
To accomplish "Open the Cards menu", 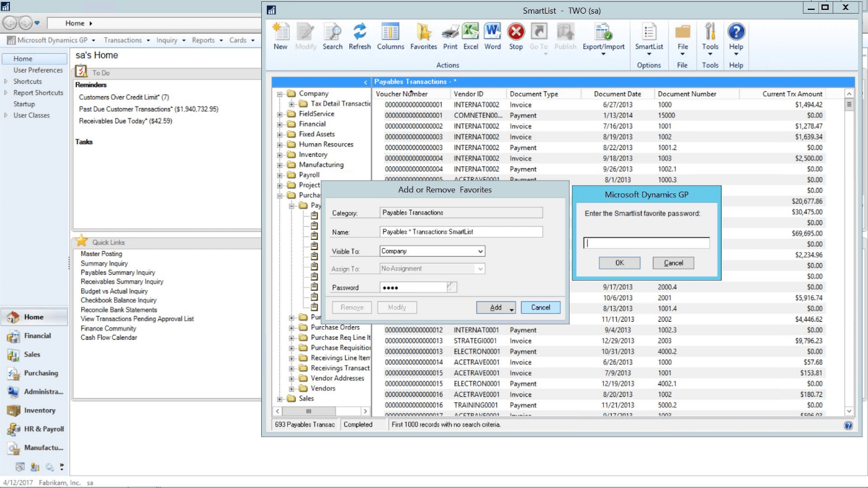I will (241, 40).
